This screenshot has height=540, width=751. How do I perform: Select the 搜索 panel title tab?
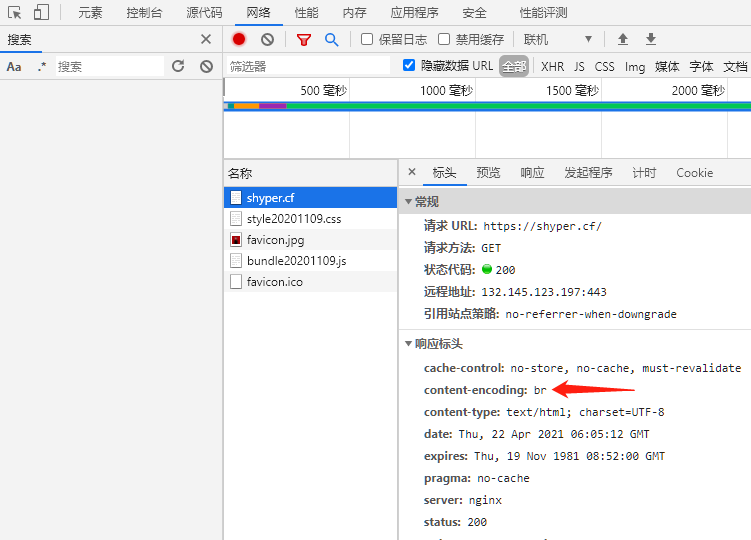(20, 40)
